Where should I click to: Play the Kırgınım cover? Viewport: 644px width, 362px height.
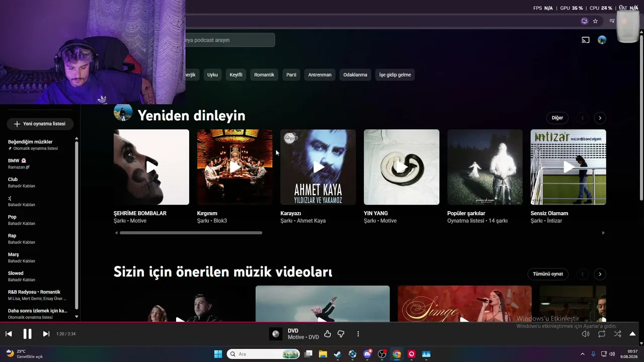pyautogui.click(x=235, y=167)
